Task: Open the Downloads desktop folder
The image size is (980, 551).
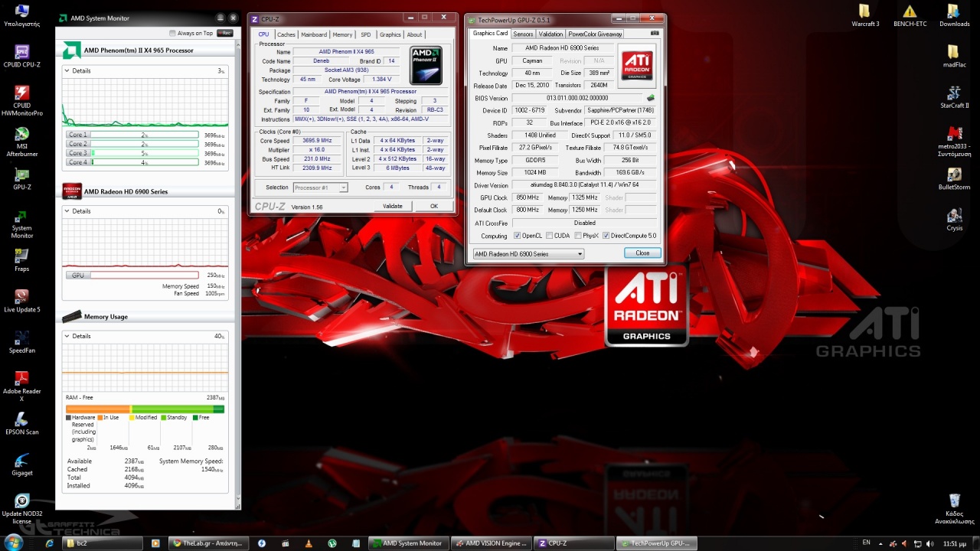Action: coord(954,15)
